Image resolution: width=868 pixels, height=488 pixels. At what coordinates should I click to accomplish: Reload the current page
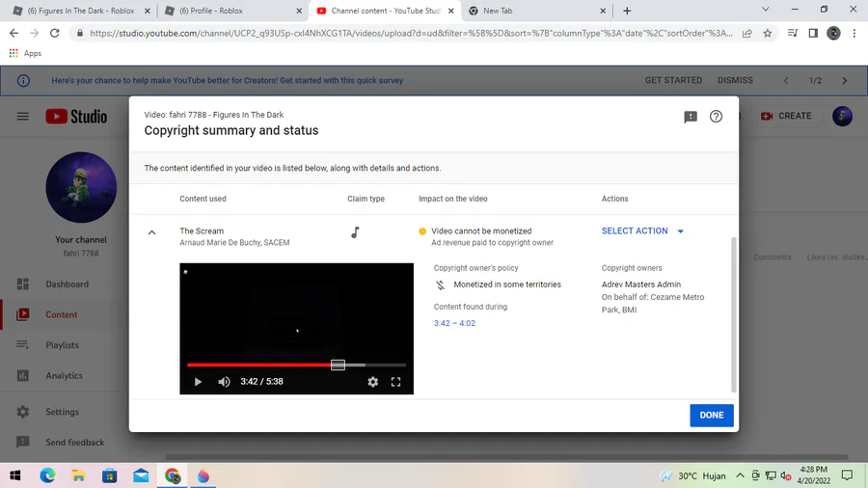click(54, 33)
